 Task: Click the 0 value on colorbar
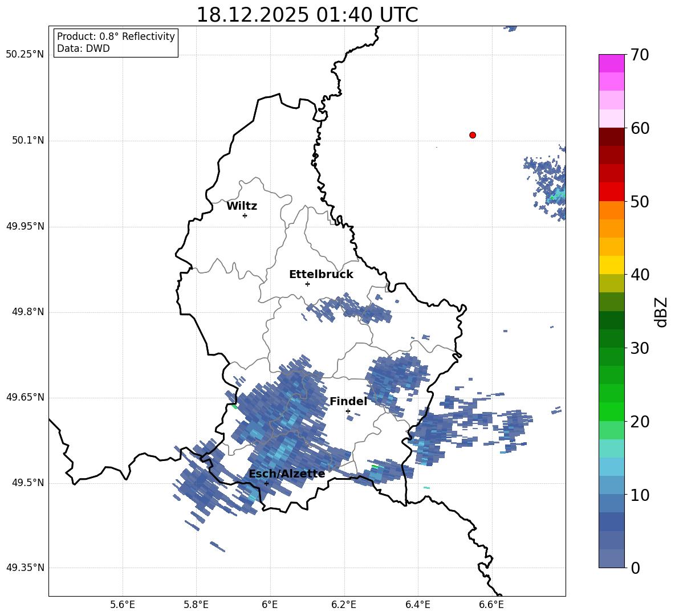[635, 568]
